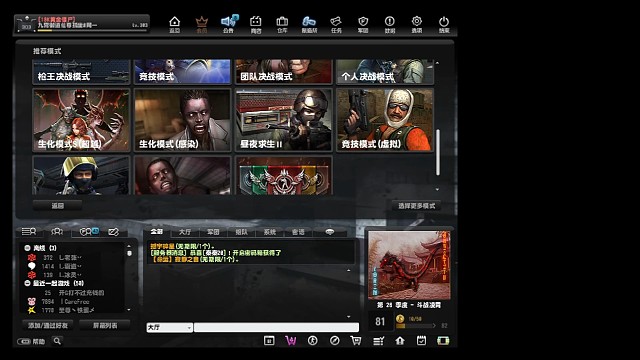640x360 pixels.
Task: Select the 昼夜求生 II mode card
Action: (284, 120)
